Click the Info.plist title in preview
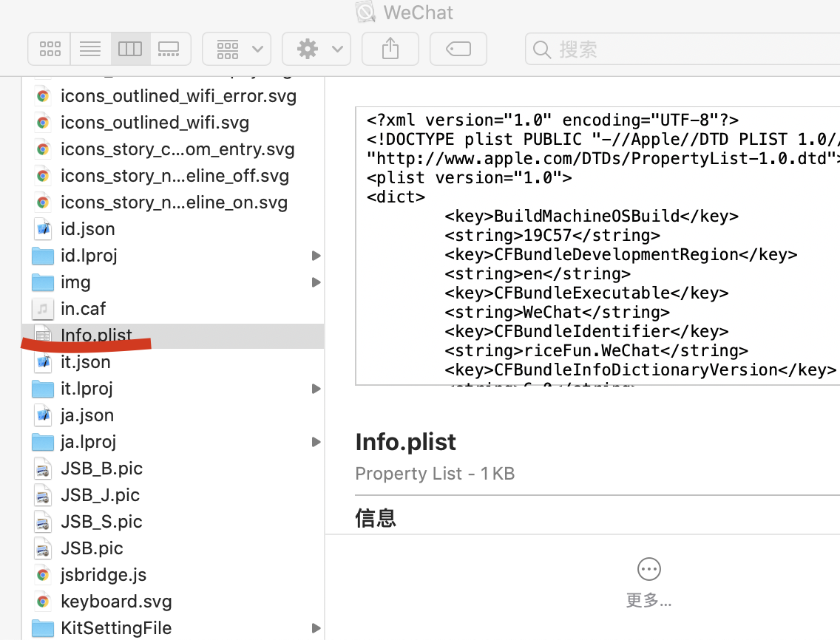The width and height of the screenshot is (840, 640). click(x=405, y=443)
